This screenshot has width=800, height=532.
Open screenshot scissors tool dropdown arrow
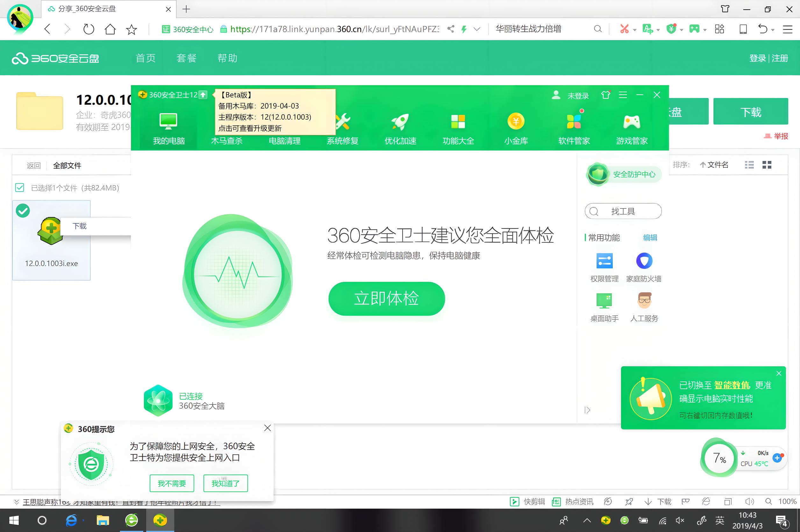pos(635,30)
